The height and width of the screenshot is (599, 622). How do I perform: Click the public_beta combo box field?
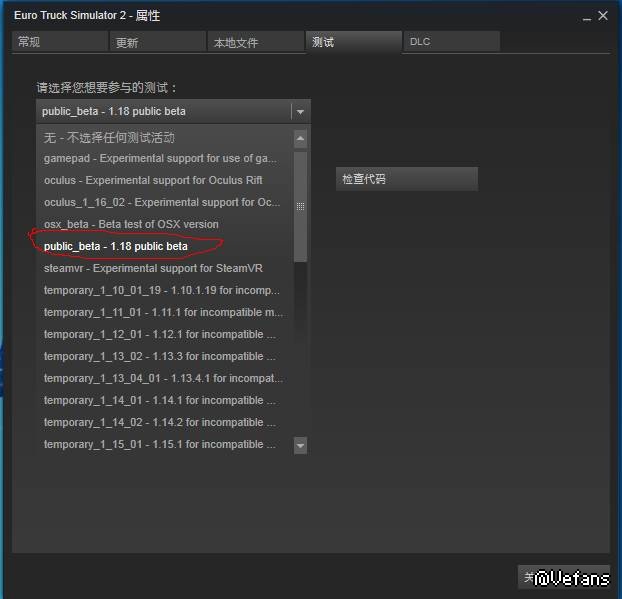173,111
